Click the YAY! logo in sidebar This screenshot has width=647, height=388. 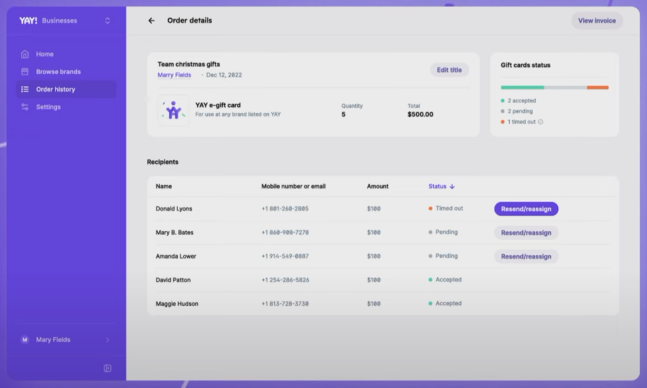point(28,21)
